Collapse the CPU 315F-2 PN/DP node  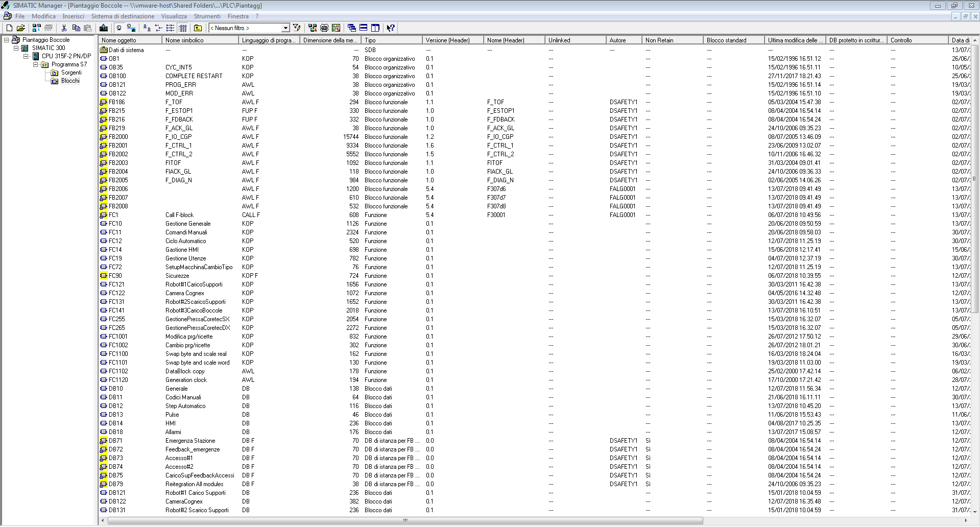[26, 56]
